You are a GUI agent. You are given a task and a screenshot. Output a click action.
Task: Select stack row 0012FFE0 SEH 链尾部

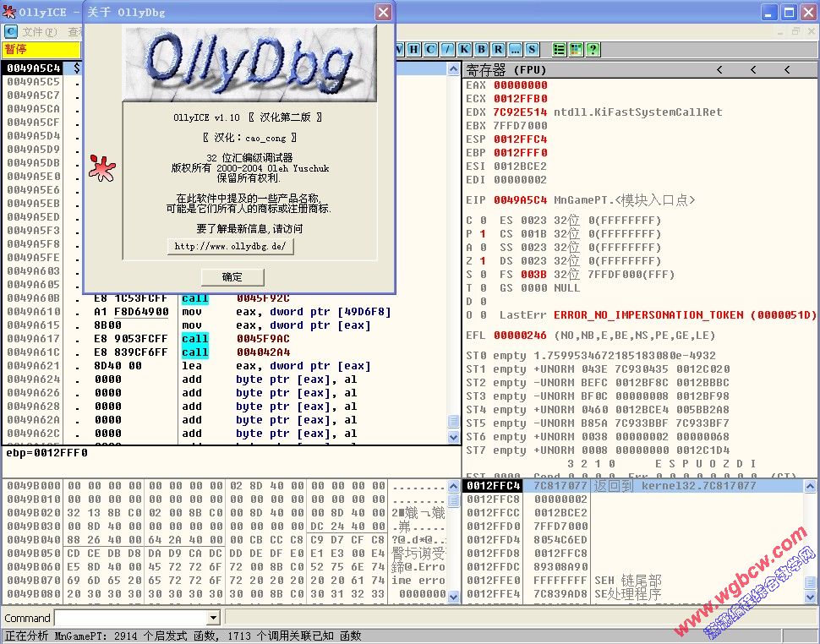(x=633, y=581)
